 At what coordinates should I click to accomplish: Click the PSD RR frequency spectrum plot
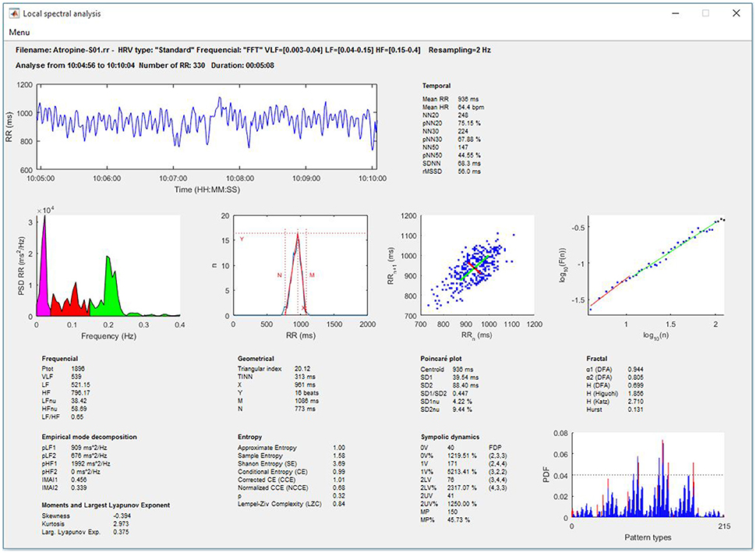(108, 266)
